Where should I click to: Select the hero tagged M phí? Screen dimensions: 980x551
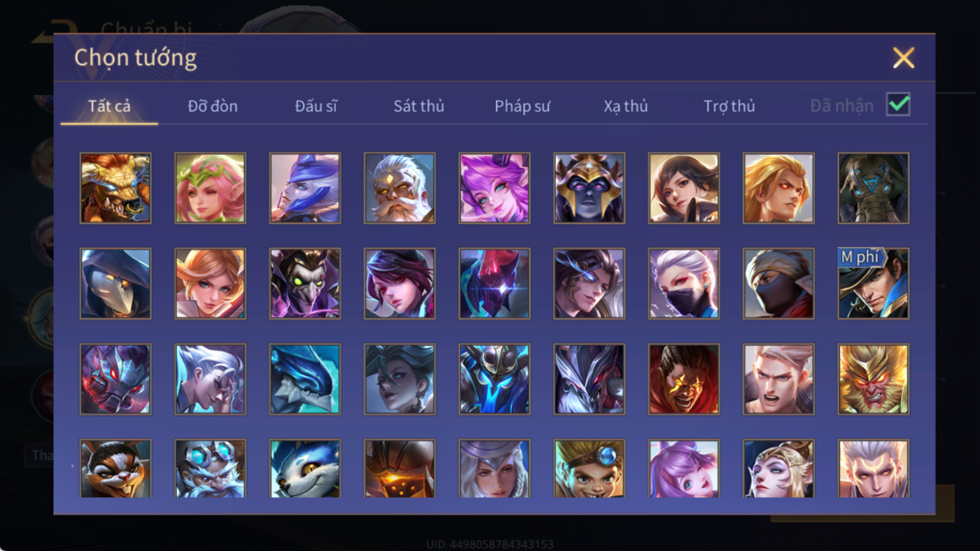[x=873, y=283]
